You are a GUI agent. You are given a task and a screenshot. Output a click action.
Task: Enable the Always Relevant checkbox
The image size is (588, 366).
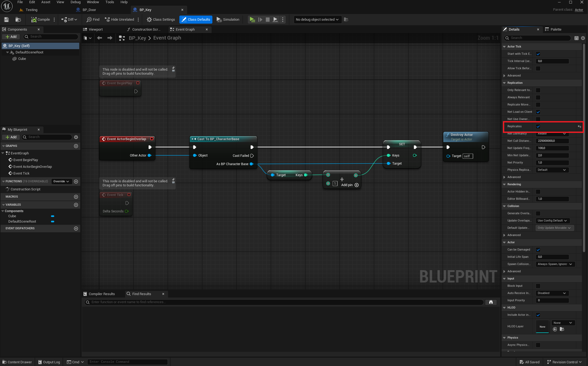click(x=538, y=97)
